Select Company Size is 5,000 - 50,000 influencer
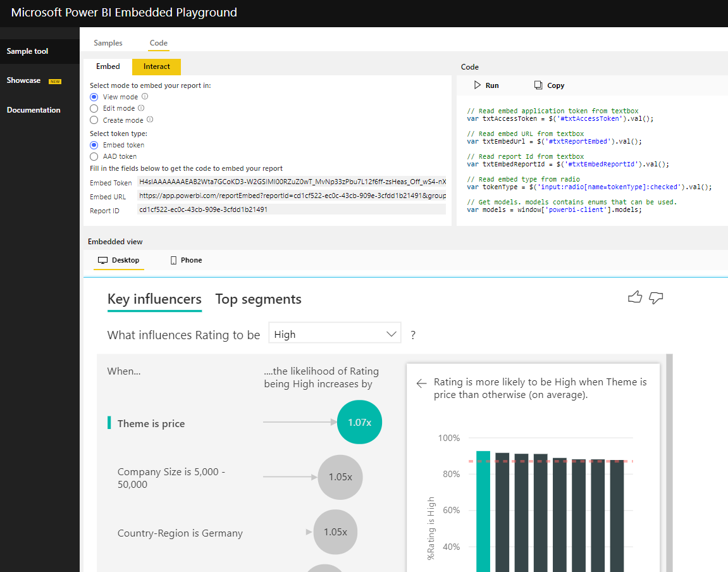The image size is (728, 572). coord(171,478)
